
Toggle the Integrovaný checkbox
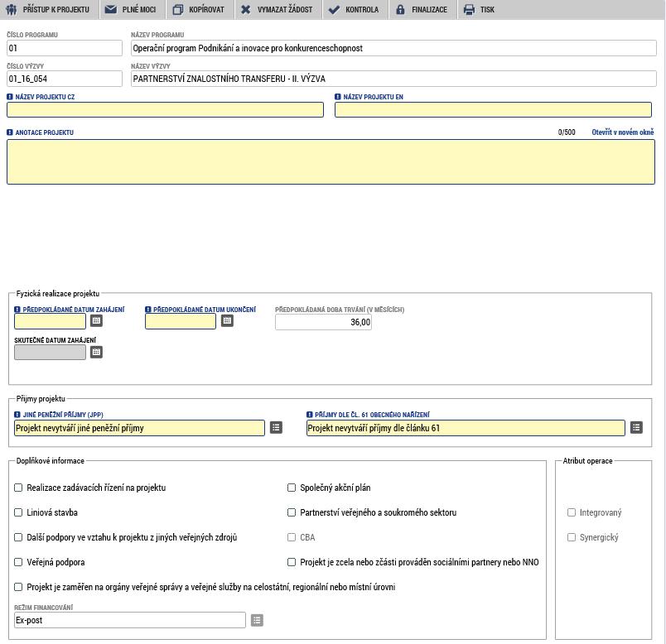tap(572, 512)
